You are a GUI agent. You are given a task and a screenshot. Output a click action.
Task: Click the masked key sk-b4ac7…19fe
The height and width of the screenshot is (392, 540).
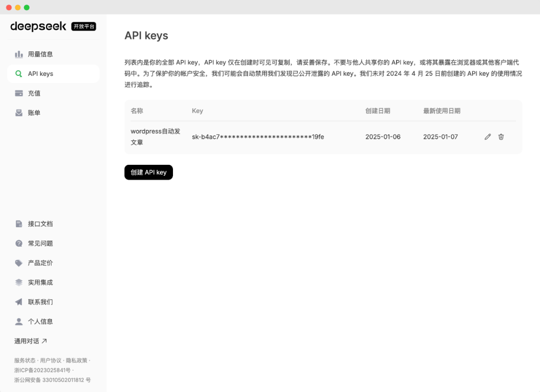point(258,137)
